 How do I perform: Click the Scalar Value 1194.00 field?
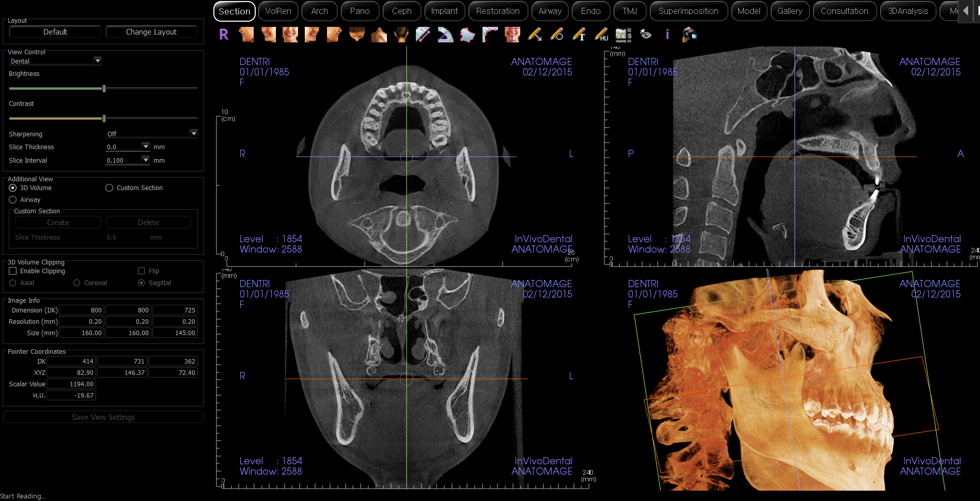pyautogui.click(x=71, y=384)
